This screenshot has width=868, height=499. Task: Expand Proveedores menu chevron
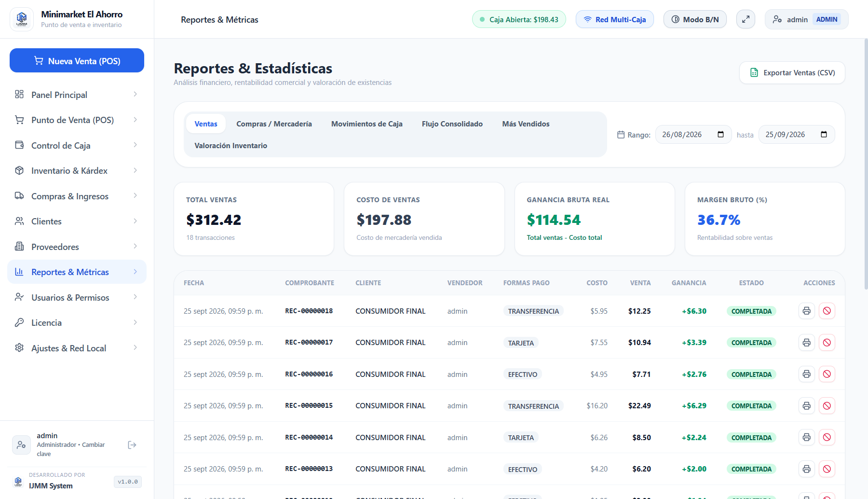pos(135,246)
